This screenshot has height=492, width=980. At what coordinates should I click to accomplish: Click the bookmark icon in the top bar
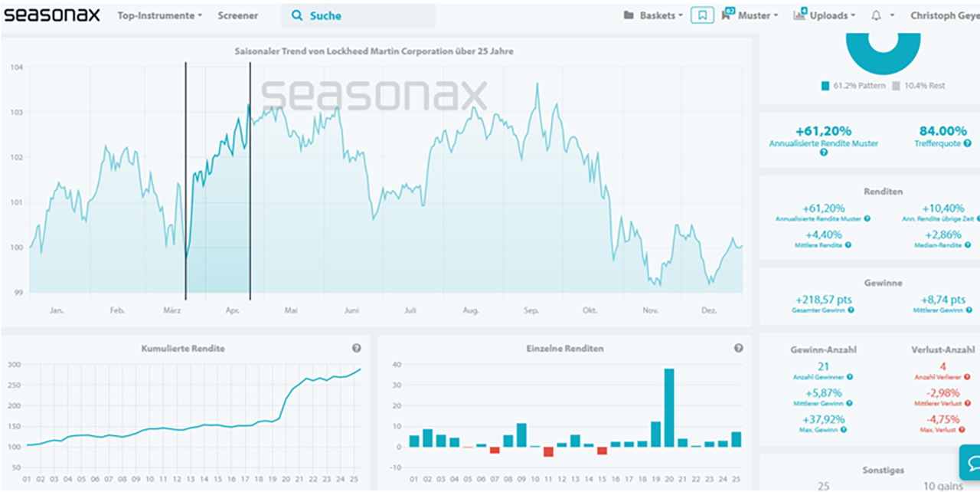[702, 15]
